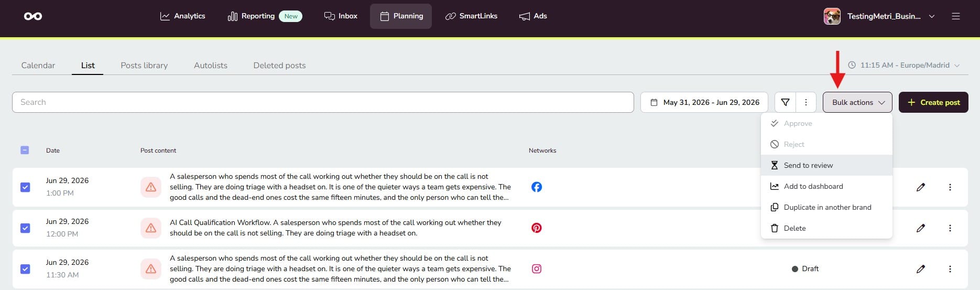
Task: Select Send to review from the menu
Action: [826, 165]
